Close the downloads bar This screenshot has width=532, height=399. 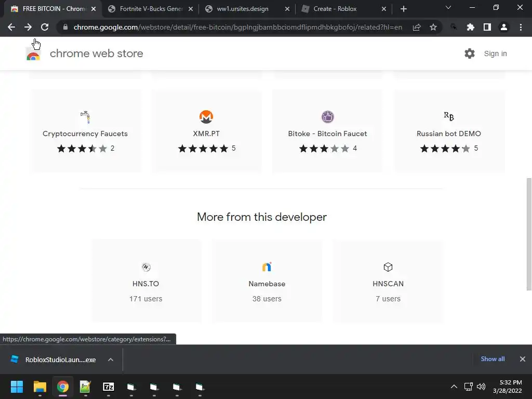[523, 359]
